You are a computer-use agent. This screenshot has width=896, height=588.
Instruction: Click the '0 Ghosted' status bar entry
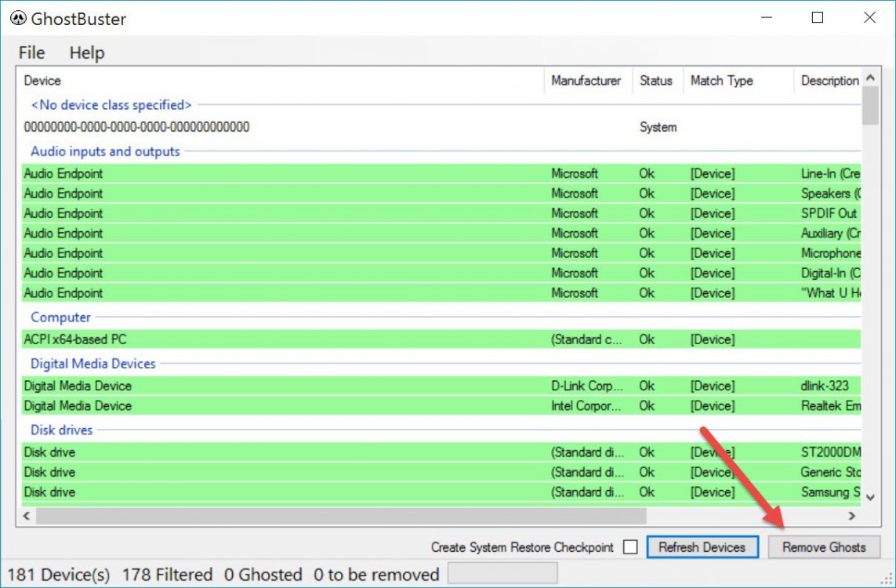[x=263, y=575]
